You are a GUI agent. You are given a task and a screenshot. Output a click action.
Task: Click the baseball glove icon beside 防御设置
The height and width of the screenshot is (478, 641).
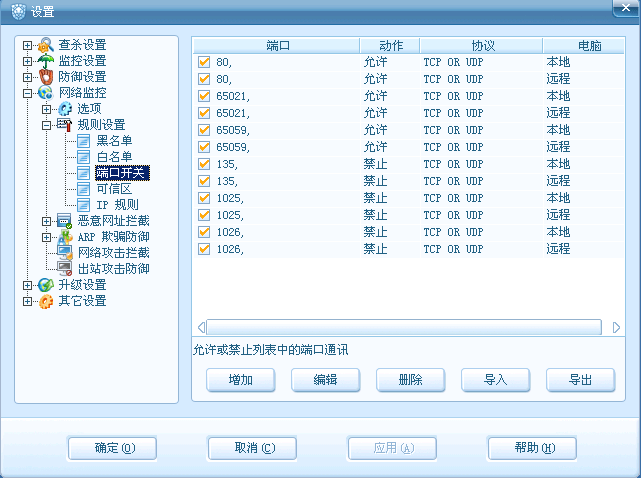[46, 77]
